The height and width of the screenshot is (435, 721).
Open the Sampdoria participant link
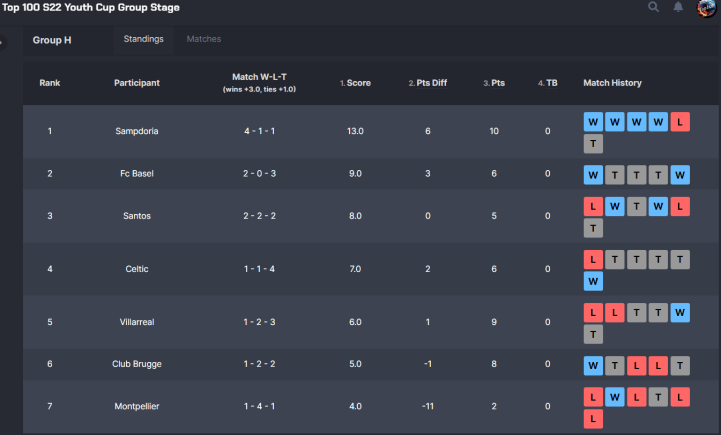tap(137, 131)
